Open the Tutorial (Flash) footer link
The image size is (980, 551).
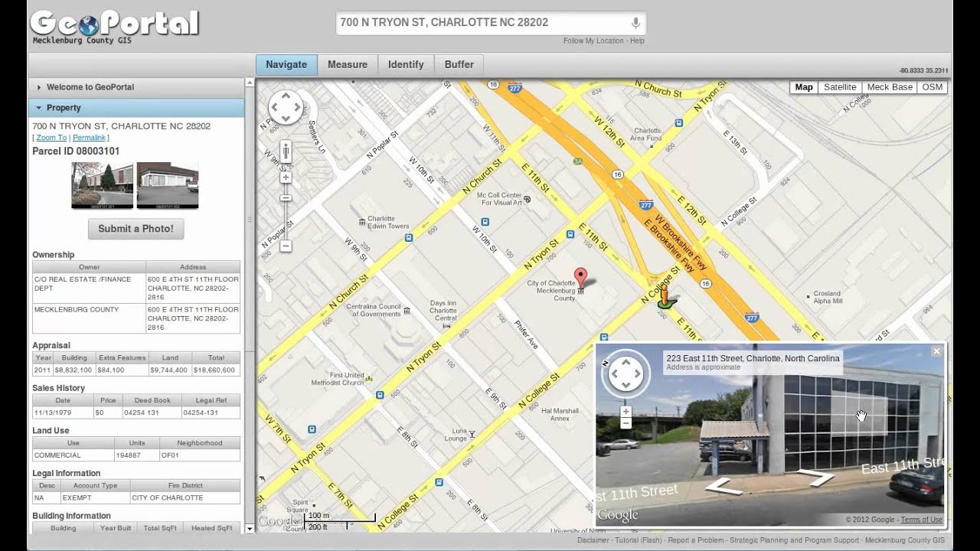pos(638,540)
